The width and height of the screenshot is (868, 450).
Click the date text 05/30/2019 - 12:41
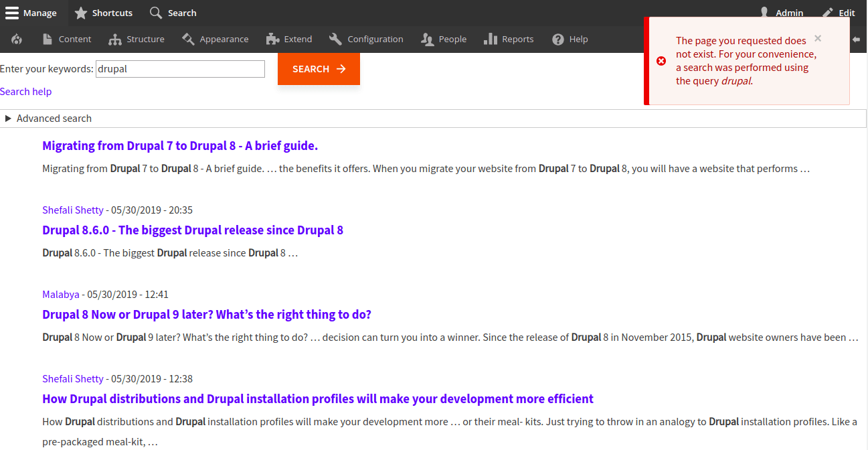pyautogui.click(x=128, y=295)
